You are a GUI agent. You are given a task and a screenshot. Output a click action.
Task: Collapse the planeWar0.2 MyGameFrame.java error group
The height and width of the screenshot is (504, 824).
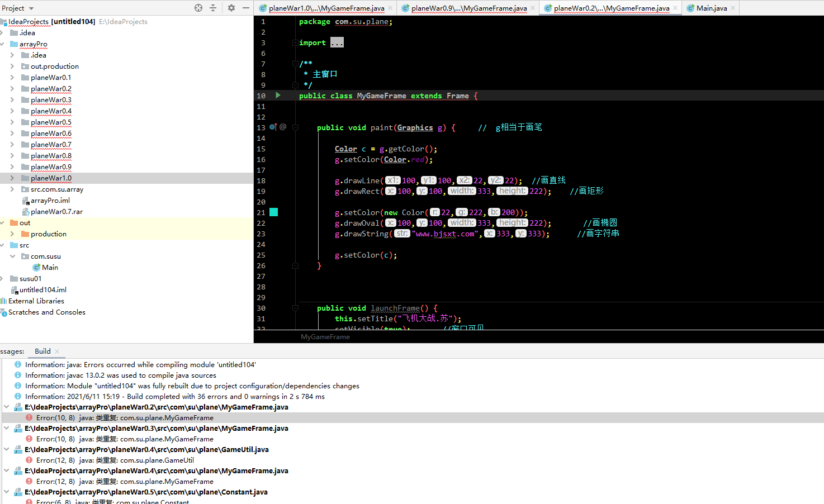pyautogui.click(x=6, y=407)
